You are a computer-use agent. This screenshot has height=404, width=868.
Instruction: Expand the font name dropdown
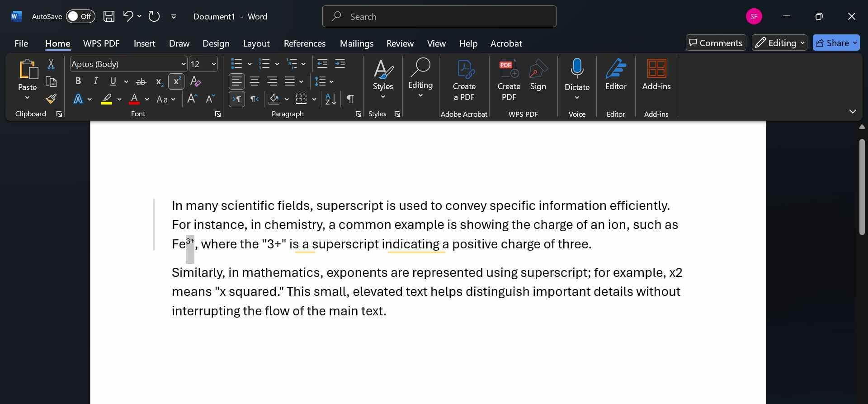click(x=183, y=64)
